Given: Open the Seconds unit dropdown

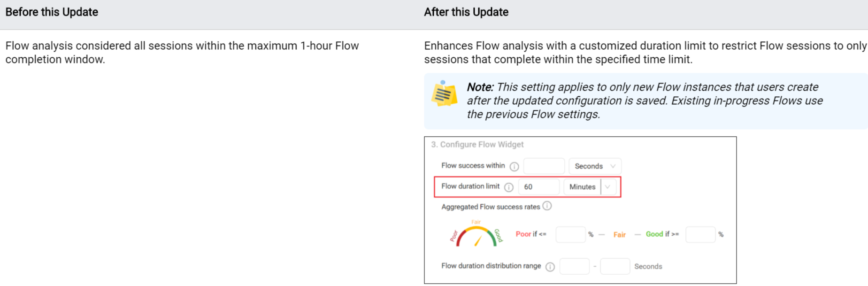Looking at the screenshot, I should (595, 166).
